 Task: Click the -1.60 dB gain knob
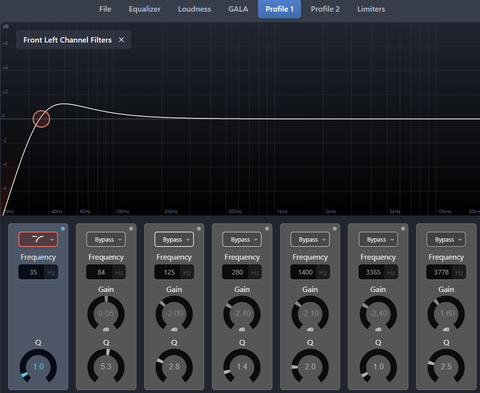446,314
